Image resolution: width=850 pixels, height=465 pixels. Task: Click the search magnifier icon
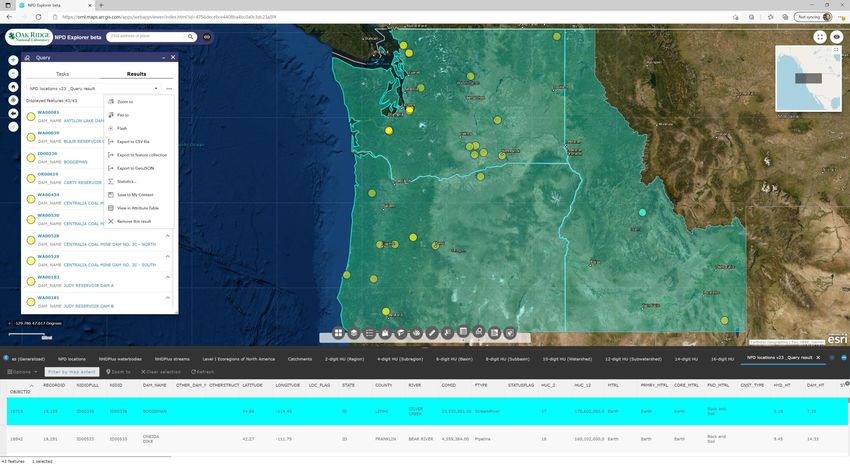pyautogui.click(x=190, y=37)
